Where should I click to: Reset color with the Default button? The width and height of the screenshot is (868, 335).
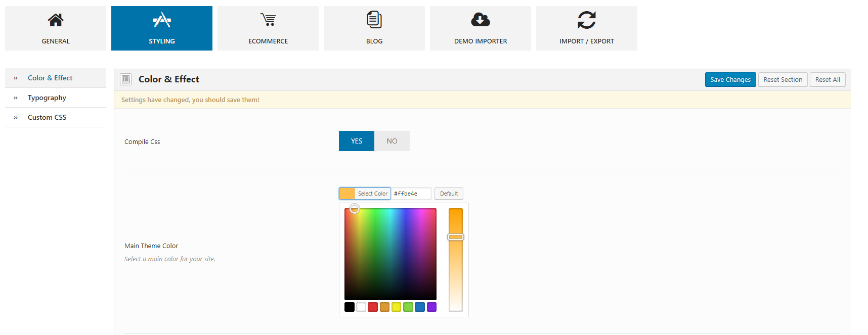coord(449,194)
